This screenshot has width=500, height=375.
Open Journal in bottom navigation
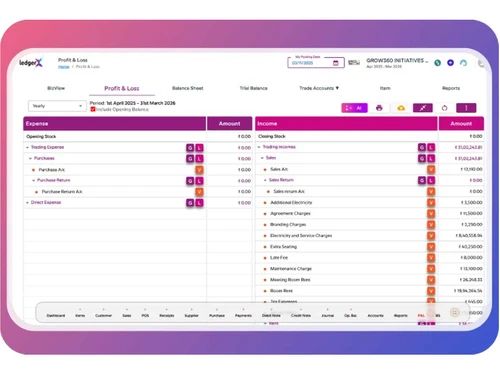pos(327,315)
